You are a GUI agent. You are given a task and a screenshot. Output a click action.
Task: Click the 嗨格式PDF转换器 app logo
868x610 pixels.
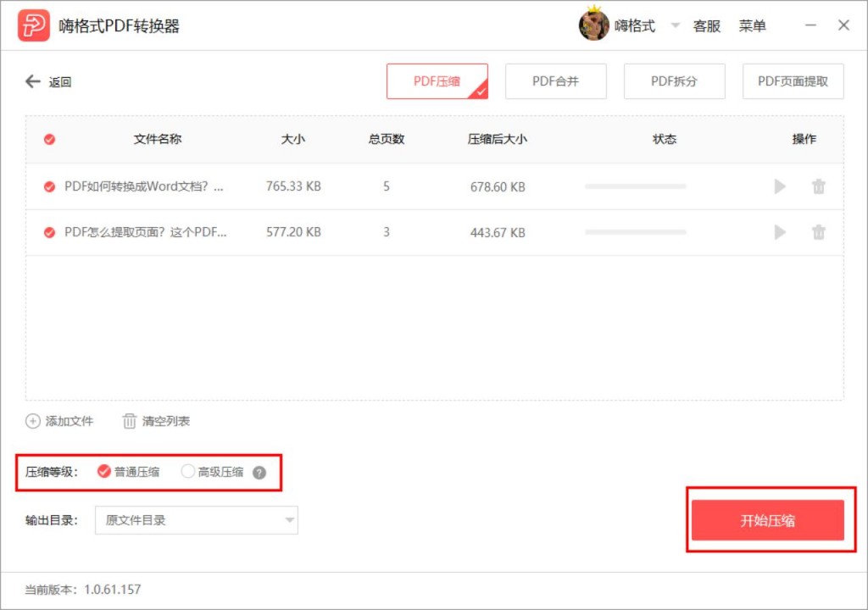point(34,25)
